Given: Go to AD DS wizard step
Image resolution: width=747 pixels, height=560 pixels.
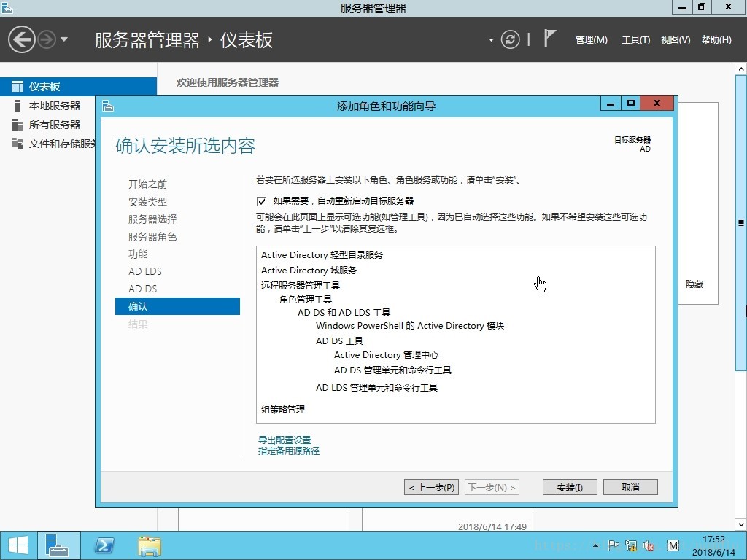Looking at the screenshot, I should tap(142, 289).
